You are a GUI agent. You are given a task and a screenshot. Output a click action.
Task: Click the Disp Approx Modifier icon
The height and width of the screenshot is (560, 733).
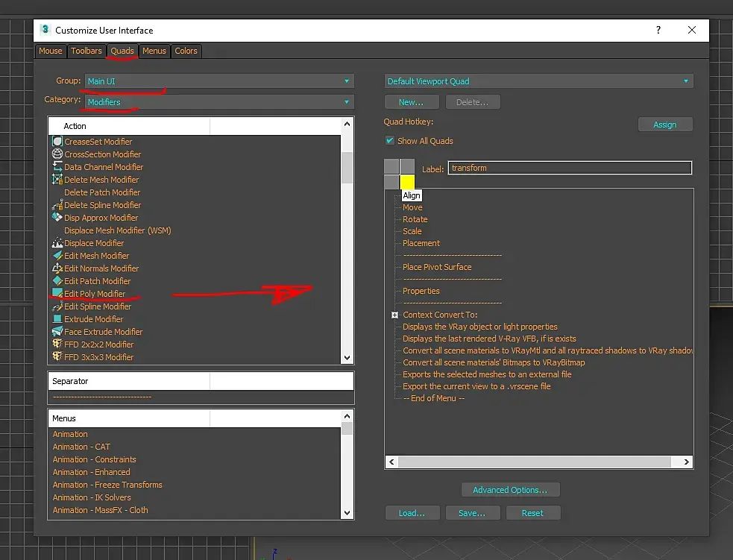click(x=57, y=217)
